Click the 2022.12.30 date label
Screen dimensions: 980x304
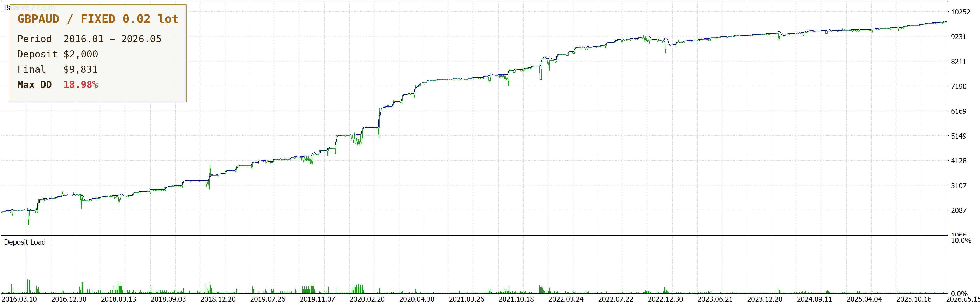(x=665, y=299)
